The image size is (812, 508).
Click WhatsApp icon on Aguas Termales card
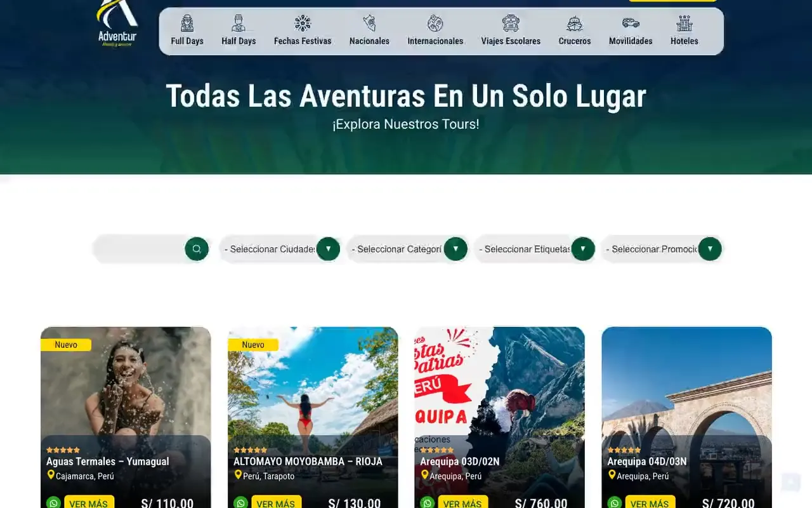click(x=54, y=503)
